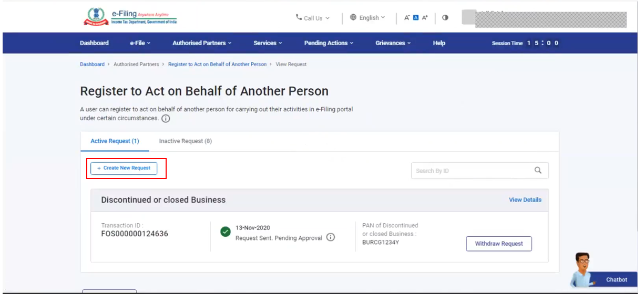Toggle the high contrast mode icon
644x305 pixels.
(x=445, y=17)
